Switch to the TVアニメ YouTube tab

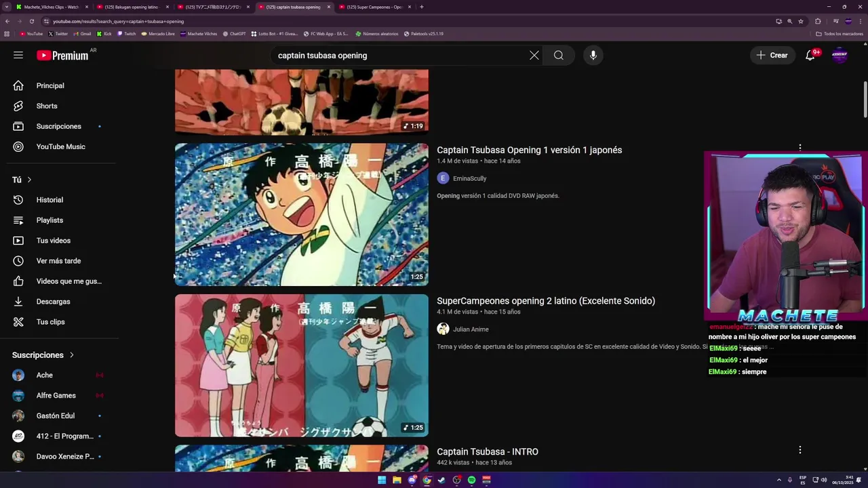tap(213, 7)
